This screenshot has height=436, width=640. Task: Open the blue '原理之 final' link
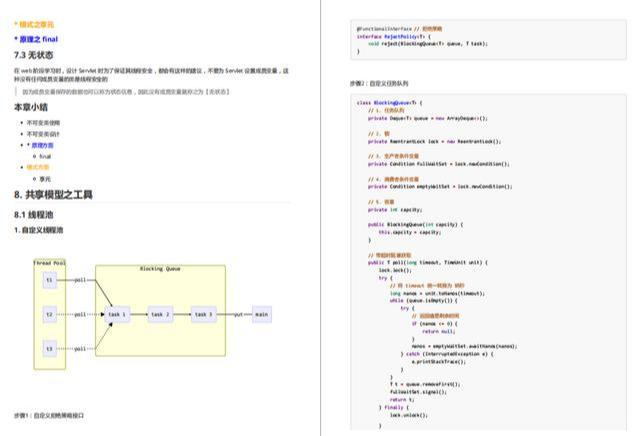(x=36, y=39)
